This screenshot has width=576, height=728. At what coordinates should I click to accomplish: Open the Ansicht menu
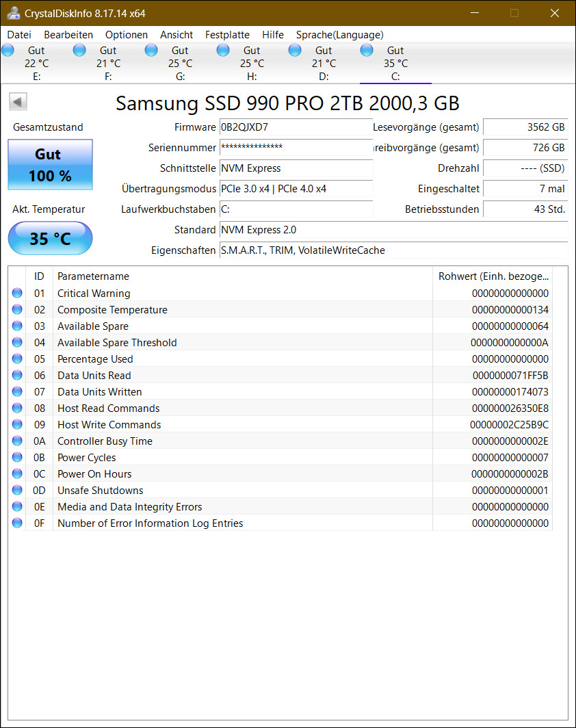pos(176,35)
